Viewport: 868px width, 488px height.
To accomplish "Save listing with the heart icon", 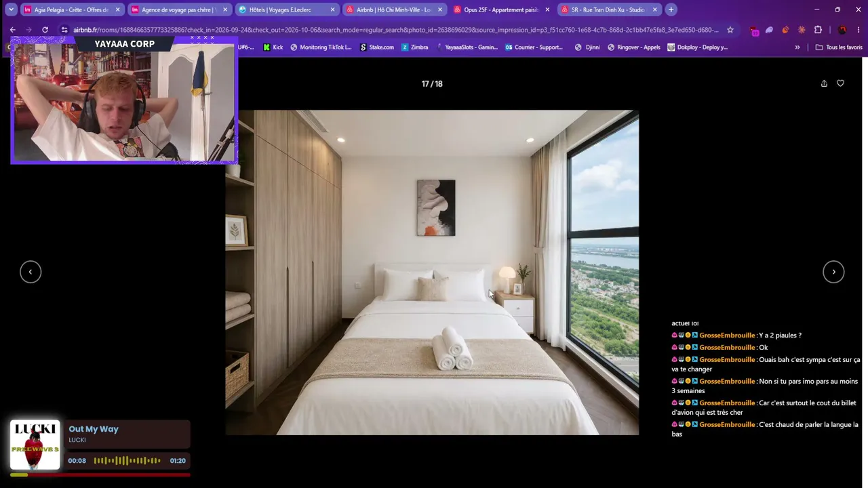I will (x=840, y=83).
